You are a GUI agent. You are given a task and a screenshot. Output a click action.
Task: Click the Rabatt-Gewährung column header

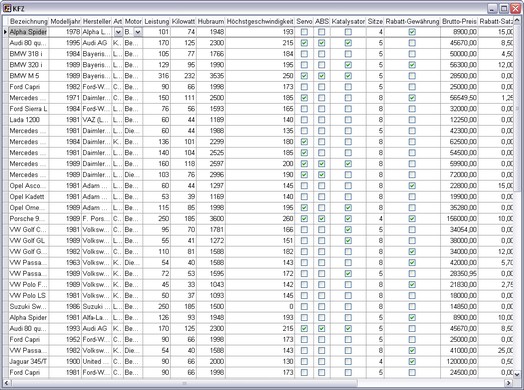(412, 21)
